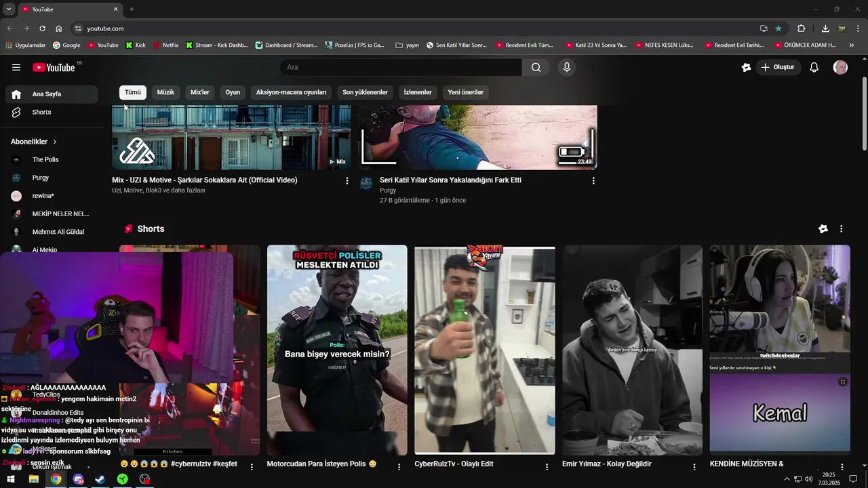Open File Explorer from taskbar
Image resolution: width=868 pixels, height=488 pixels.
pos(33,479)
